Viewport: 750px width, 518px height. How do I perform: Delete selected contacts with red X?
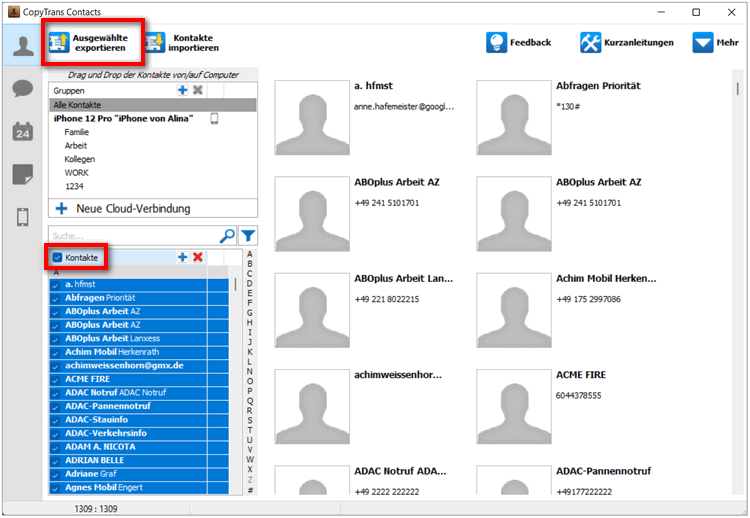(x=198, y=257)
